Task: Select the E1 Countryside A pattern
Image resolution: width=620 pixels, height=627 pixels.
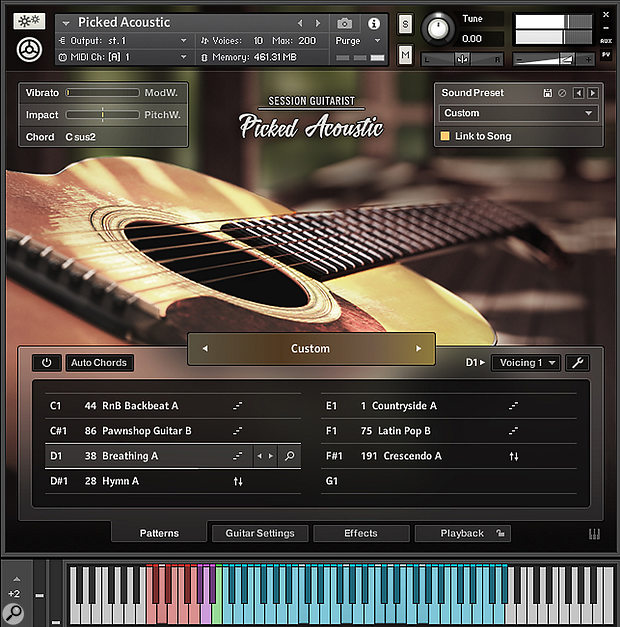Action: coord(449,406)
